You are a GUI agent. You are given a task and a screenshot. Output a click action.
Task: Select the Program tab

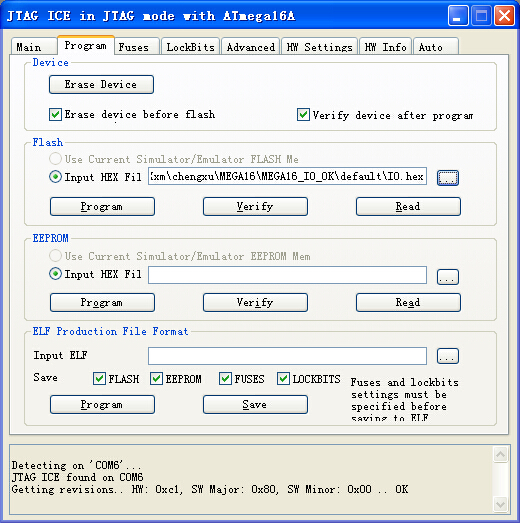[x=86, y=45]
